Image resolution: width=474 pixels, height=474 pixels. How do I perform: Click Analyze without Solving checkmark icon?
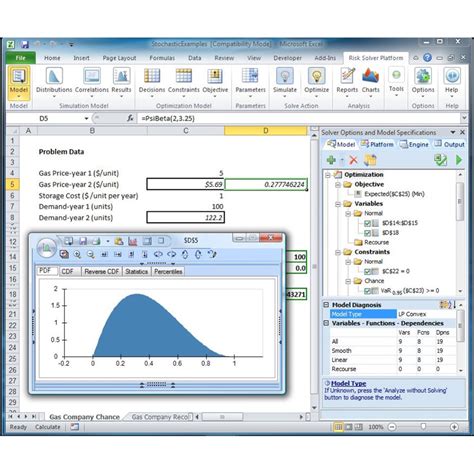pos(441,160)
